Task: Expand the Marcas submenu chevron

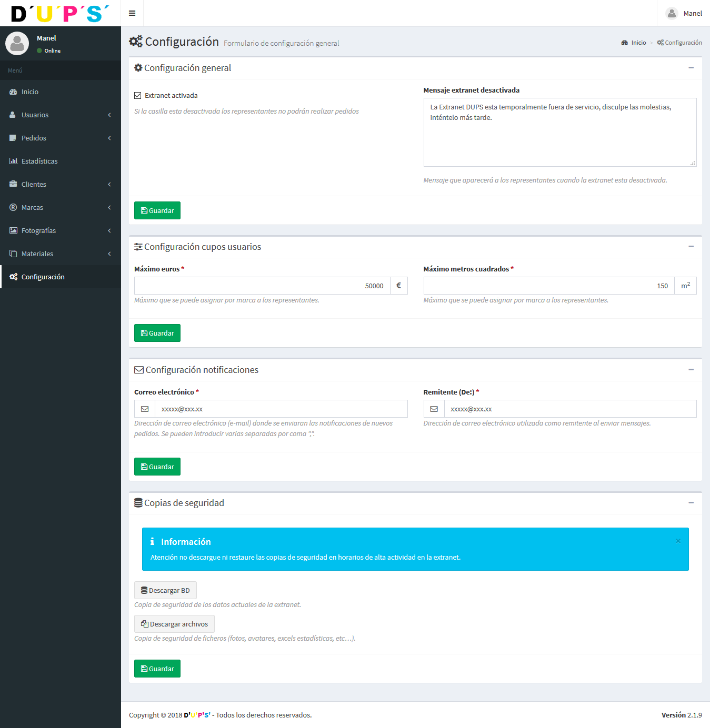Action: (x=109, y=207)
